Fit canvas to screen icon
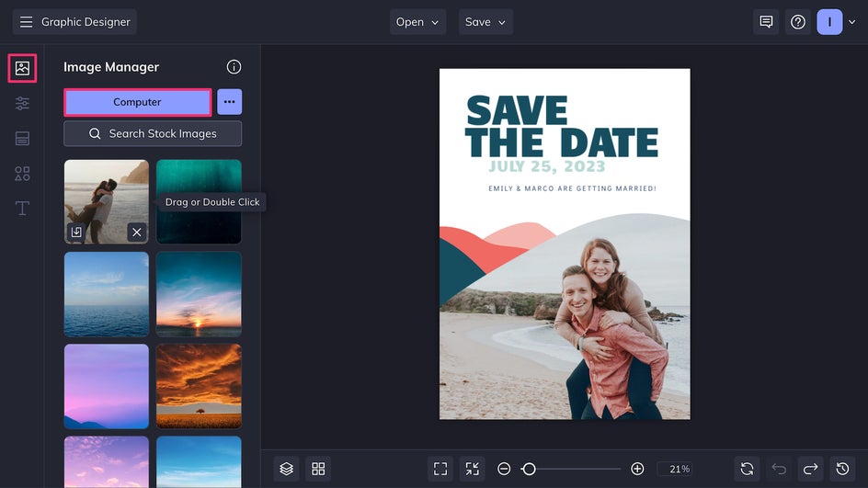The height and width of the screenshot is (488, 868). [x=440, y=469]
